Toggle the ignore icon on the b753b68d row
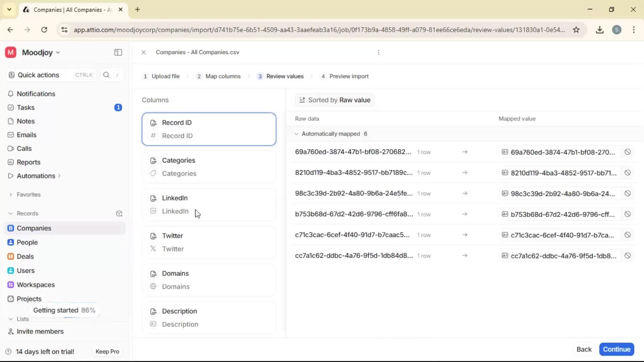The width and height of the screenshot is (644, 362). point(627,214)
